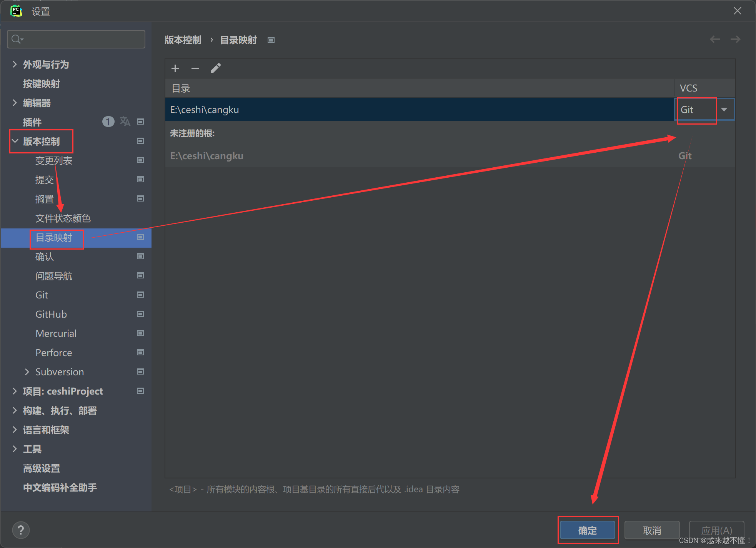Close the 设置 dialog window
Screen dimensions: 756x548
pos(737,11)
